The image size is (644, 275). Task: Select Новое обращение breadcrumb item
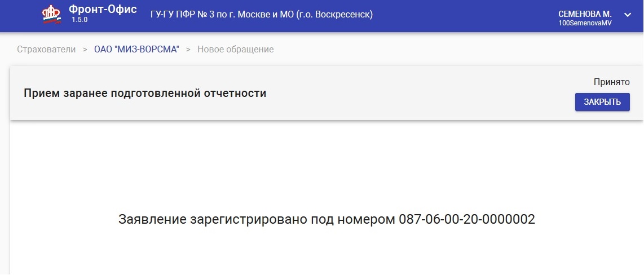pyautogui.click(x=235, y=50)
